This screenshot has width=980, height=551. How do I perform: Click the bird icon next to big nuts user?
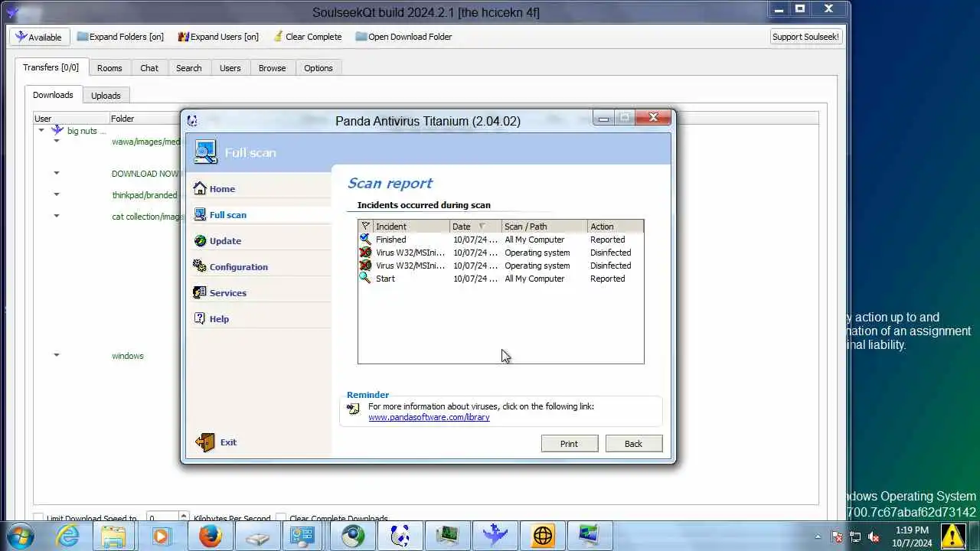click(57, 131)
